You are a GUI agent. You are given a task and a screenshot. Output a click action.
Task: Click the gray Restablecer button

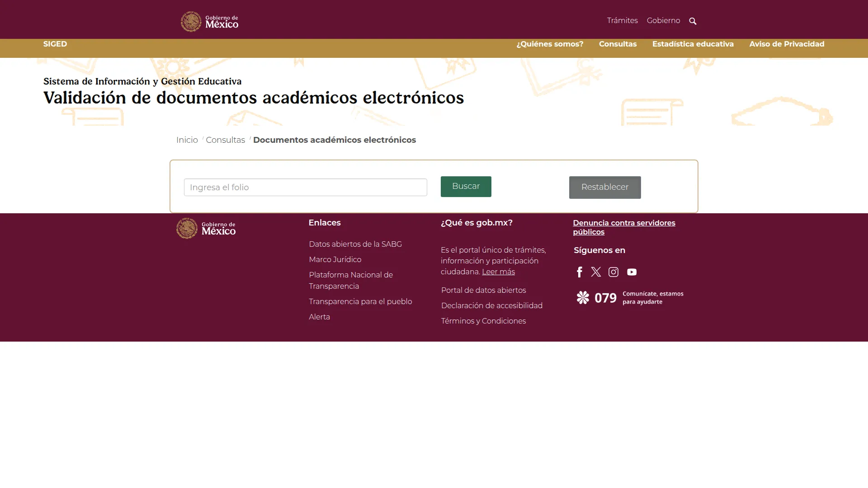tap(605, 187)
